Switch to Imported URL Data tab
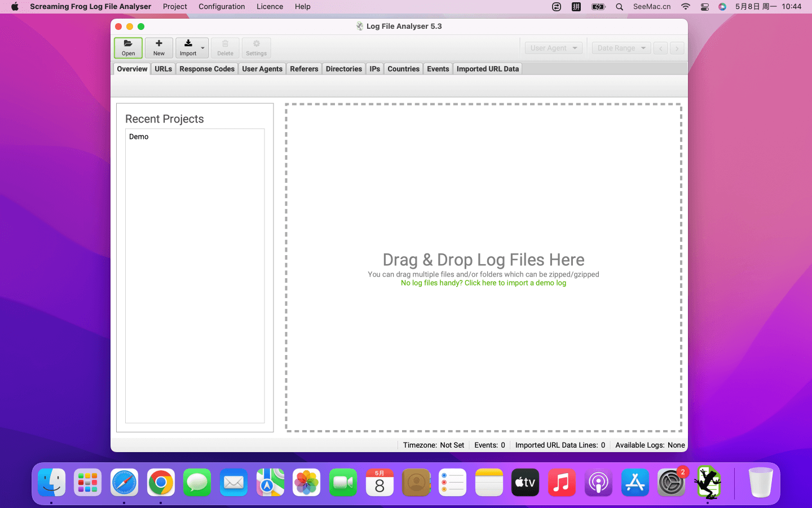 487,69
